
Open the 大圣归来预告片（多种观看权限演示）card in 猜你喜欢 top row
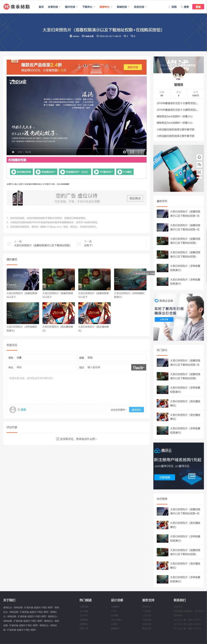[x=130, y=283]
